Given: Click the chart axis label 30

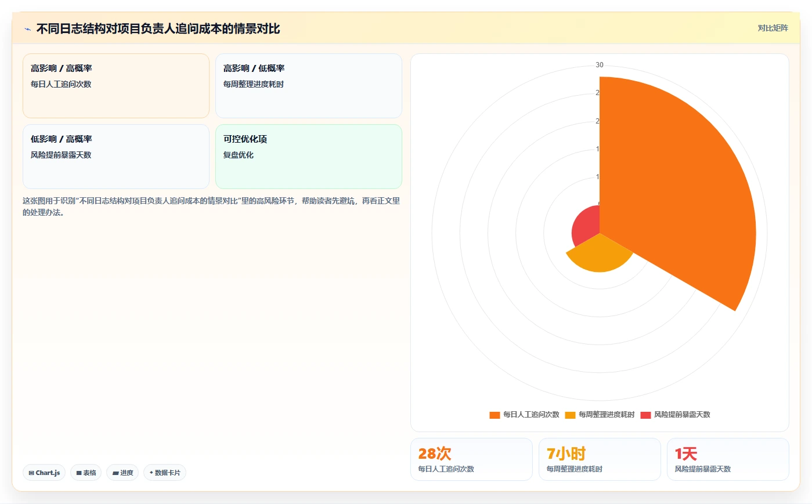Looking at the screenshot, I should click(600, 65).
